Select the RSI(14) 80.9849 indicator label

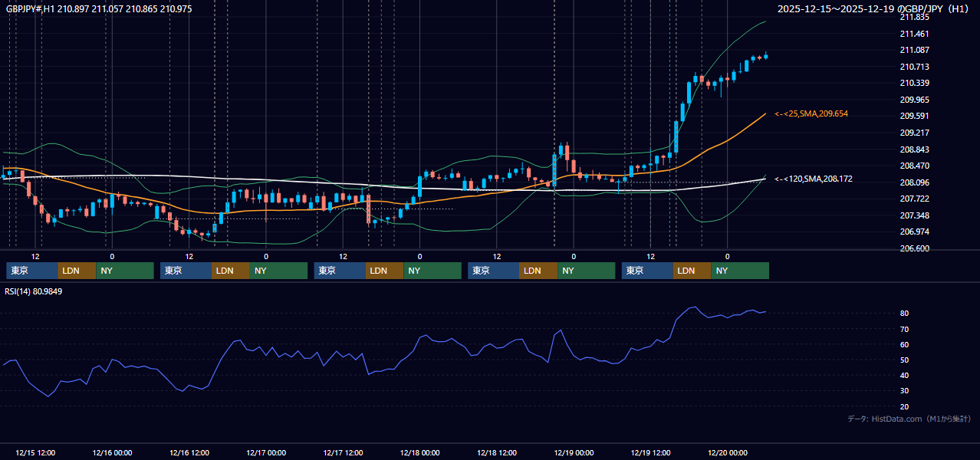[x=34, y=291]
